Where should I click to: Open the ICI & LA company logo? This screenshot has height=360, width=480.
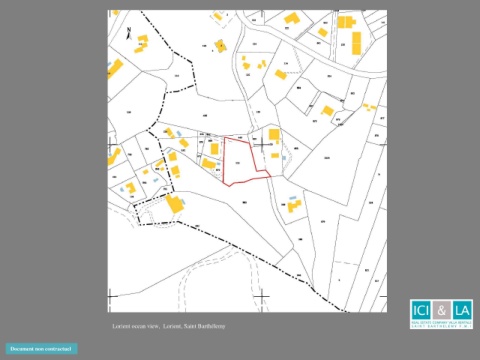441,314
